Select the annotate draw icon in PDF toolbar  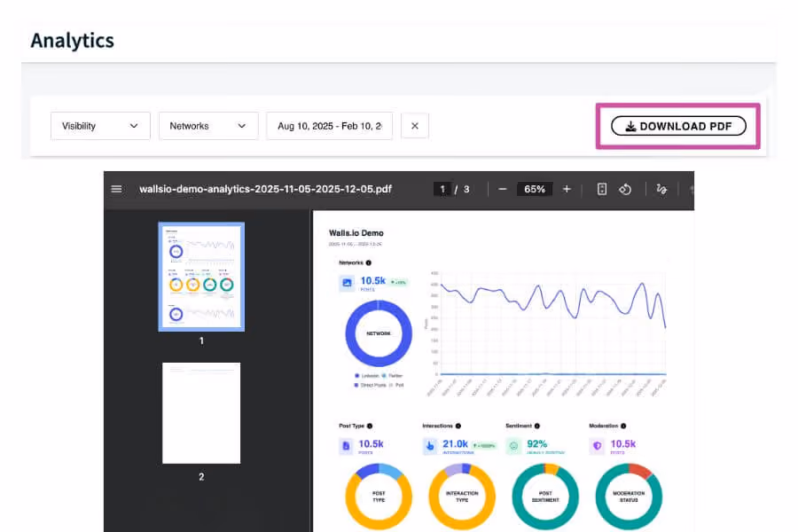(661, 190)
